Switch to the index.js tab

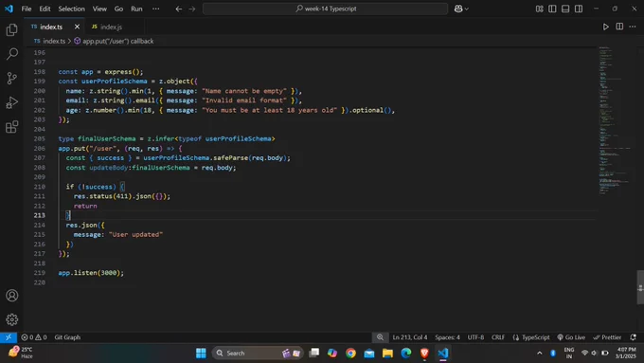[107, 27]
